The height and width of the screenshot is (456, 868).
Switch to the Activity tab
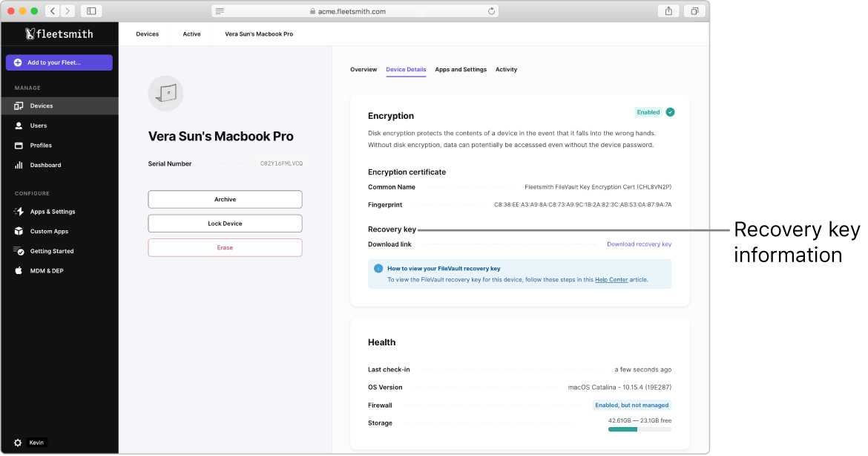point(507,70)
